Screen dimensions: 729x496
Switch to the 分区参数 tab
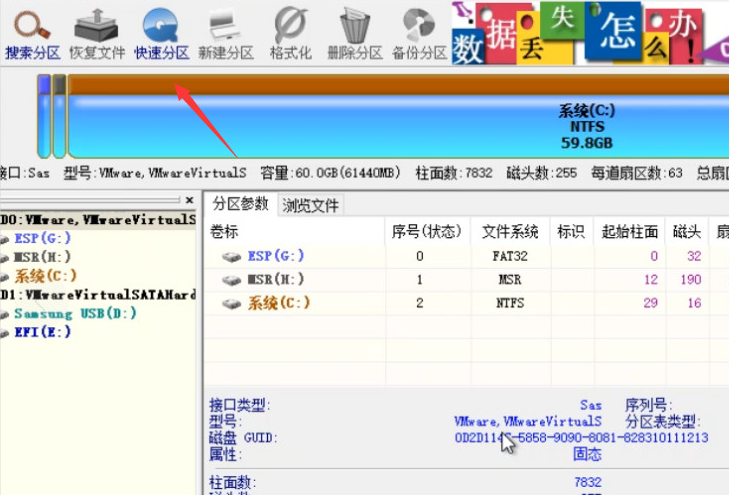pyautogui.click(x=240, y=204)
